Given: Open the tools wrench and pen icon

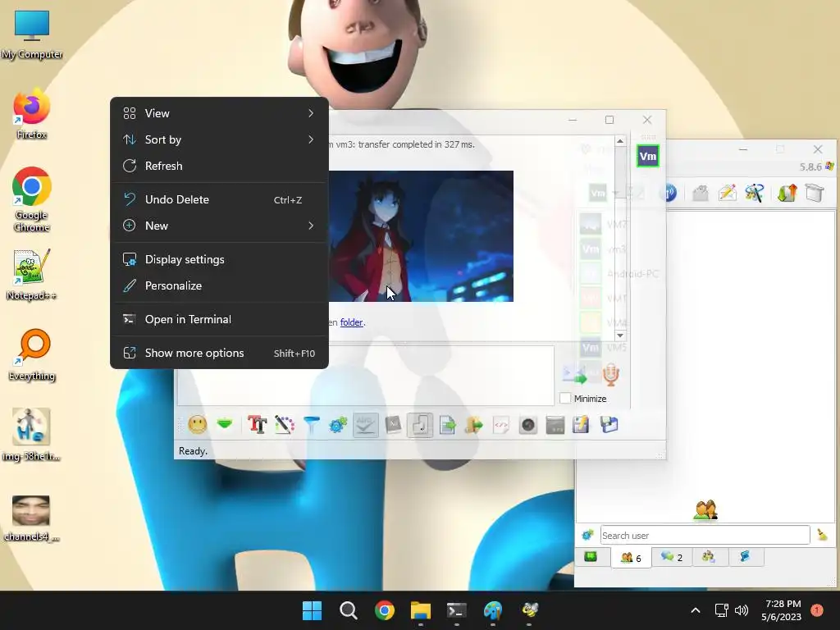Looking at the screenshot, I should click(755, 193).
